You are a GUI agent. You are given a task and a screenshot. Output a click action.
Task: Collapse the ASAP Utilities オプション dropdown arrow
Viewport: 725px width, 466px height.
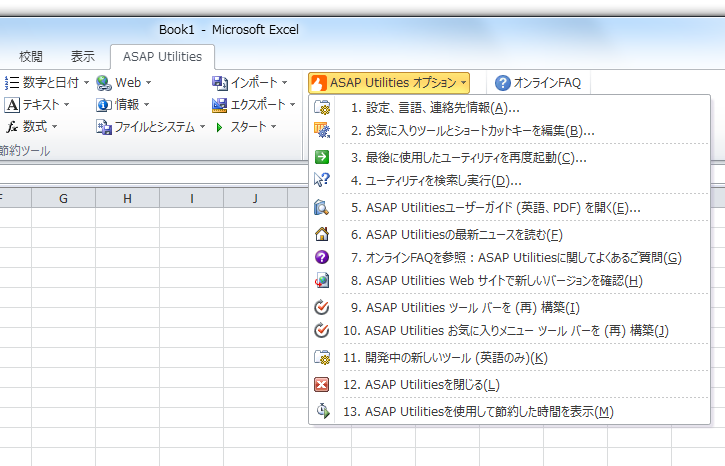tap(463, 83)
